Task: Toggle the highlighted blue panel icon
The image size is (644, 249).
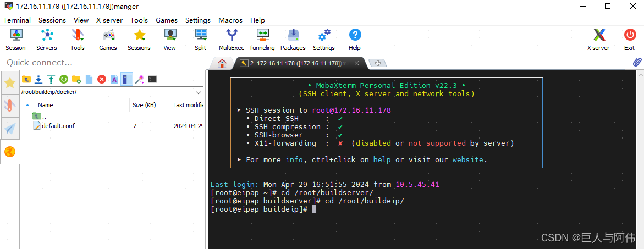Action: [x=127, y=79]
